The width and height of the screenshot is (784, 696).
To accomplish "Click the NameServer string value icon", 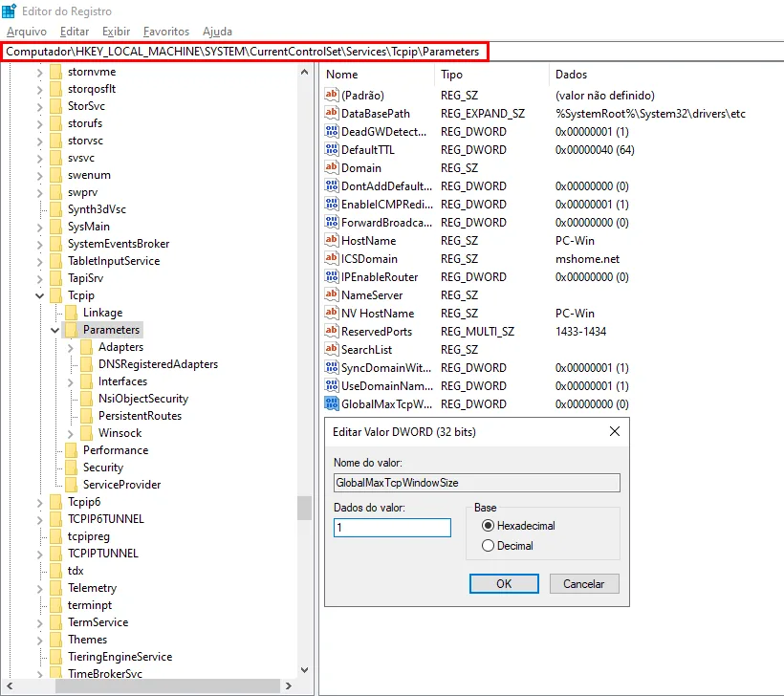I will tap(331, 295).
